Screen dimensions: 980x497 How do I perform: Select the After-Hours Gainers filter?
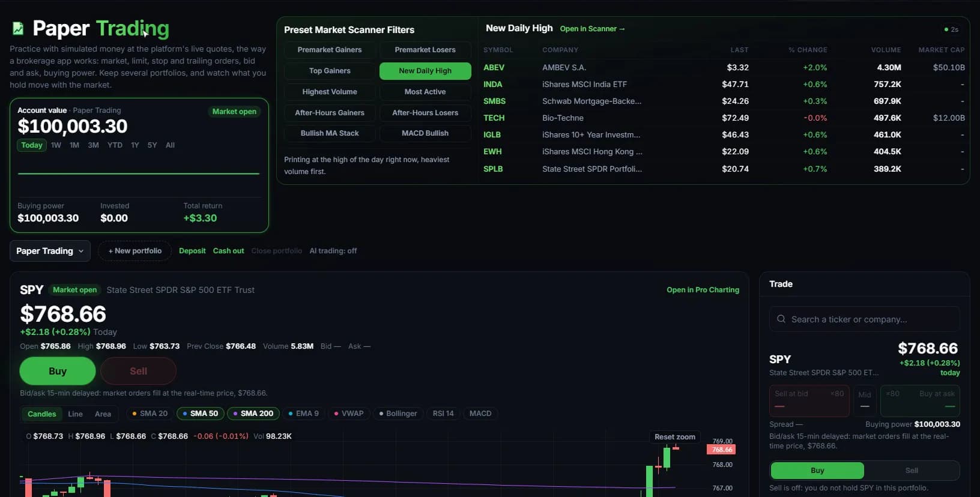coord(330,113)
